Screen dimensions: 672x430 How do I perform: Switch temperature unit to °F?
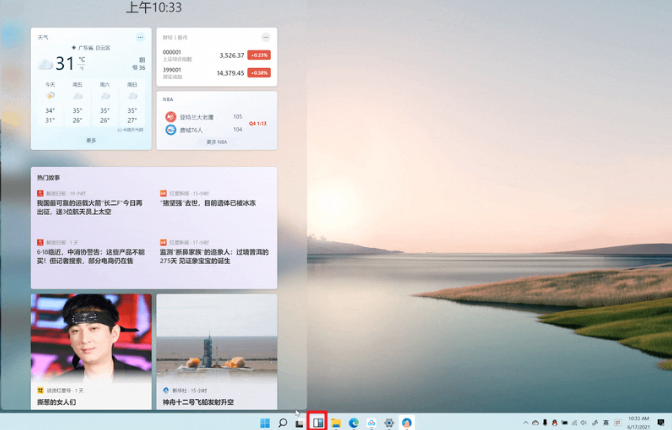(82, 68)
